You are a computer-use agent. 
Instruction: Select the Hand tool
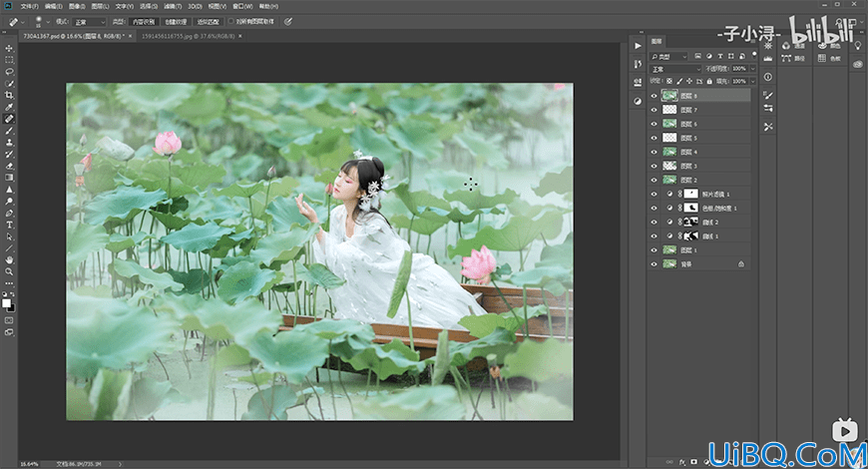(9, 259)
